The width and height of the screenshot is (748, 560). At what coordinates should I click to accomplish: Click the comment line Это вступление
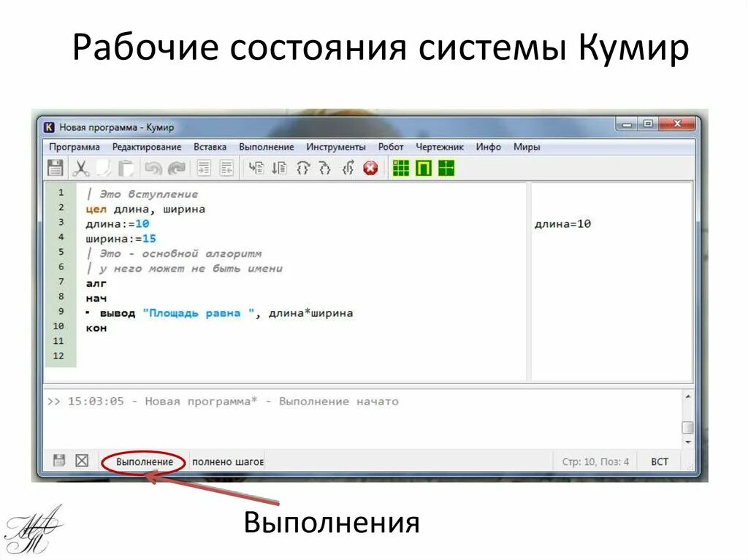click(142, 194)
